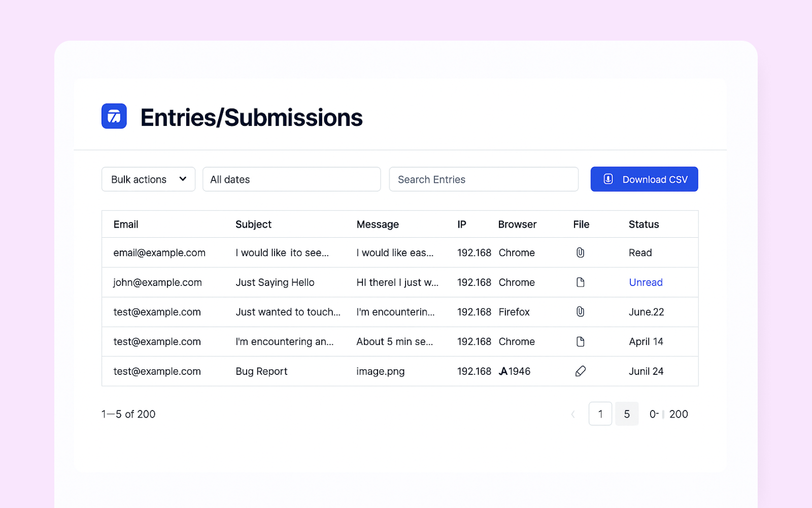Open the document icon in April 14 row
The height and width of the screenshot is (508, 812).
pos(580,341)
